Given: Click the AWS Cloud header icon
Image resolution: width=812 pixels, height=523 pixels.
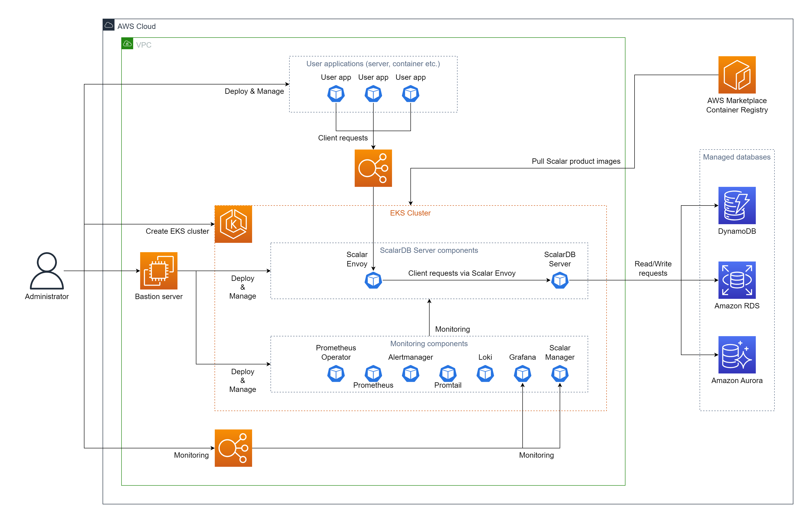Looking at the screenshot, I should (x=109, y=25).
